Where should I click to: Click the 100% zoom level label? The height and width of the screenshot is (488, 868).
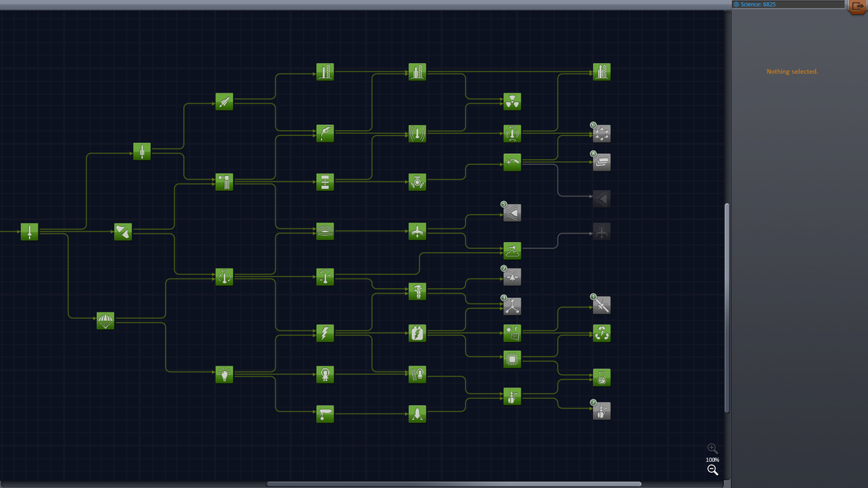click(x=712, y=460)
